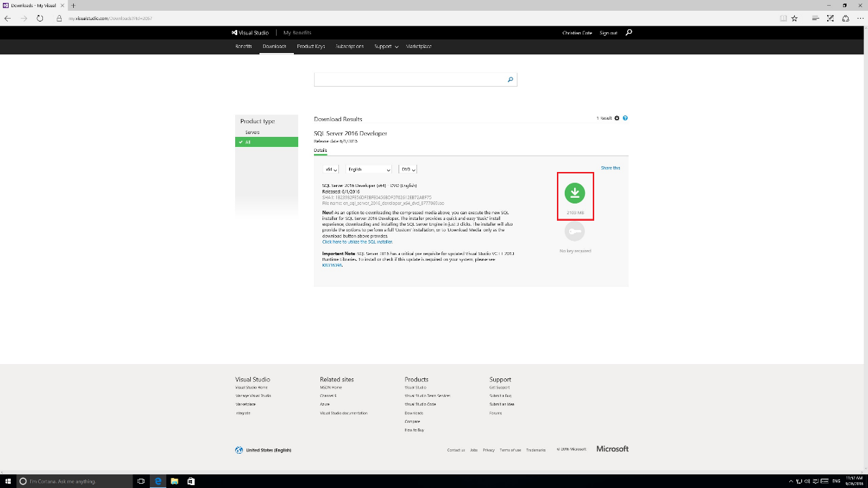868x488 pixels.
Task: Expand the Support menu in navigation
Action: pos(386,47)
